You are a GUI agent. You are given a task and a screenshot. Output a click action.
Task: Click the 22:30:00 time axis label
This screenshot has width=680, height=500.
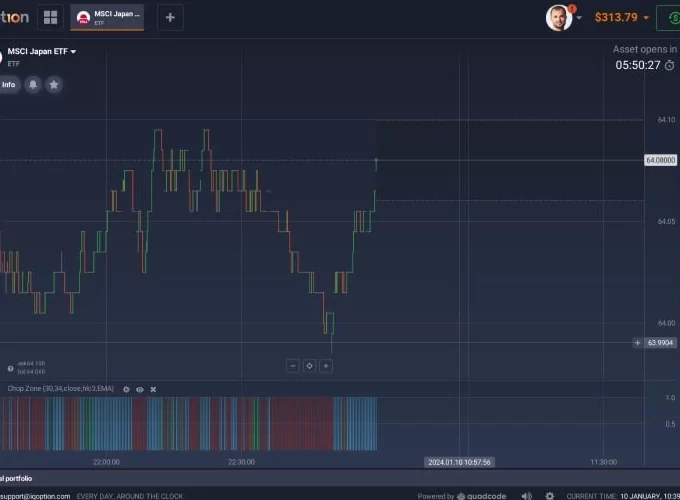coord(242,462)
